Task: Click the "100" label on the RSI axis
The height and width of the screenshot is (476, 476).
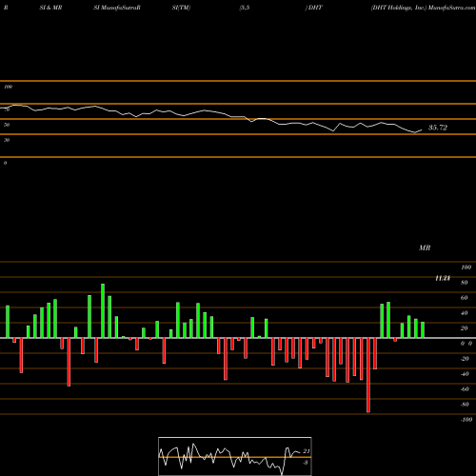Action: pyautogui.click(x=8, y=87)
